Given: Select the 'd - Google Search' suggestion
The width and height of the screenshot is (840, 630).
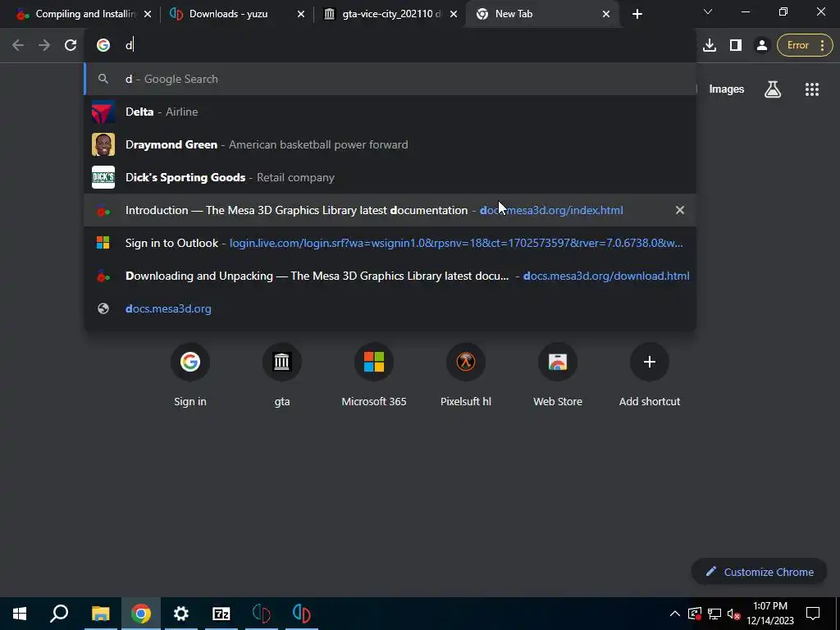Looking at the screenshot, I should point(390,79).
